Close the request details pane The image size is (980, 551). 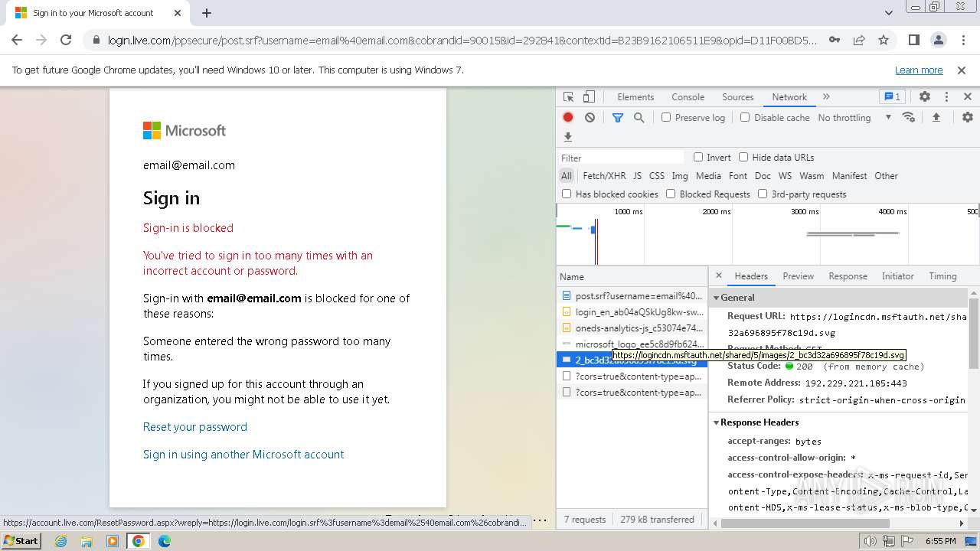pyautogui.click(x=718, y=275)
